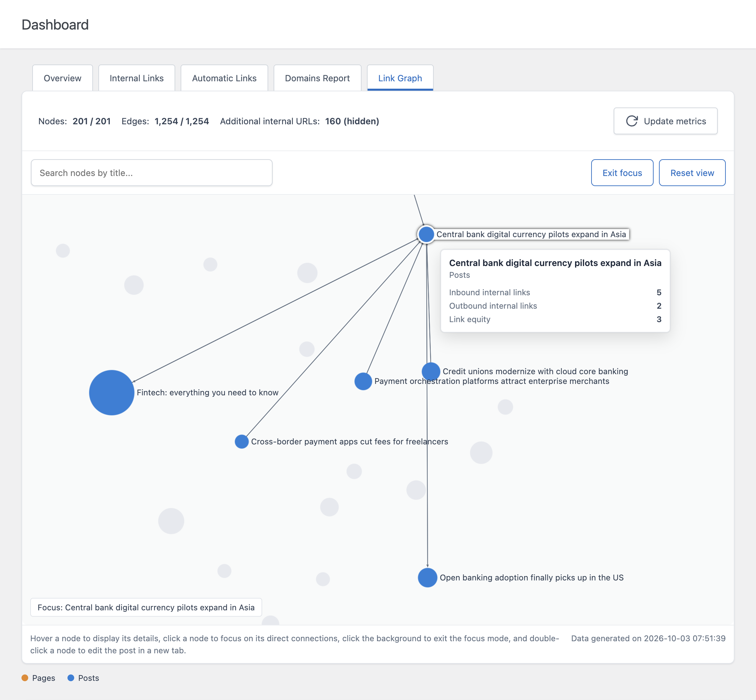The height and width of the screenshot is (700, 756).
Task: Exit focus mode with Exit focus button
Action: coord(622,173)
